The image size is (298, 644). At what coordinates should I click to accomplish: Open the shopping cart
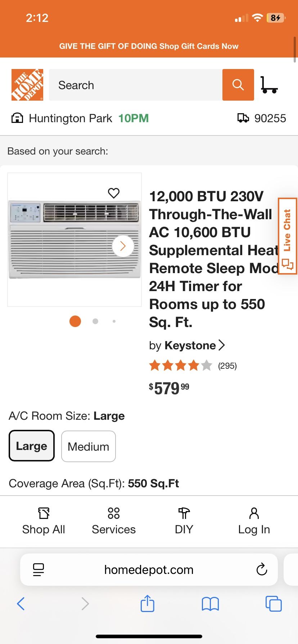point(269,85)
